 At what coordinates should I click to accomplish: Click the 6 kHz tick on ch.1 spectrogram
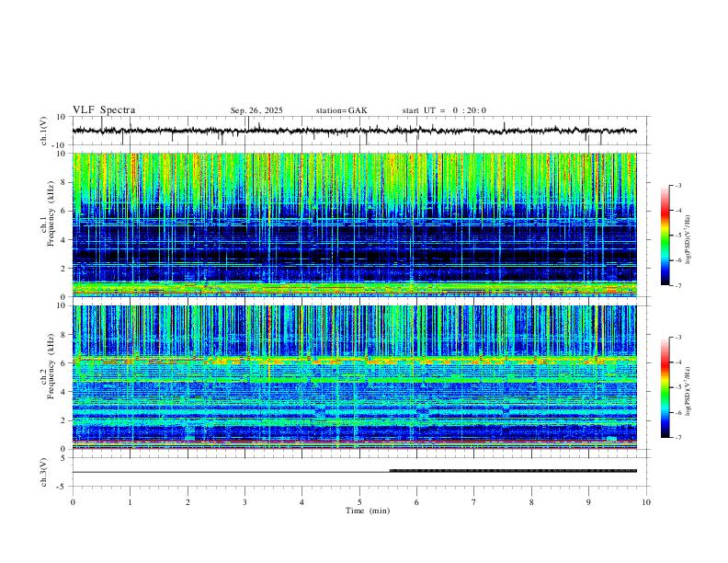[63, 211]
